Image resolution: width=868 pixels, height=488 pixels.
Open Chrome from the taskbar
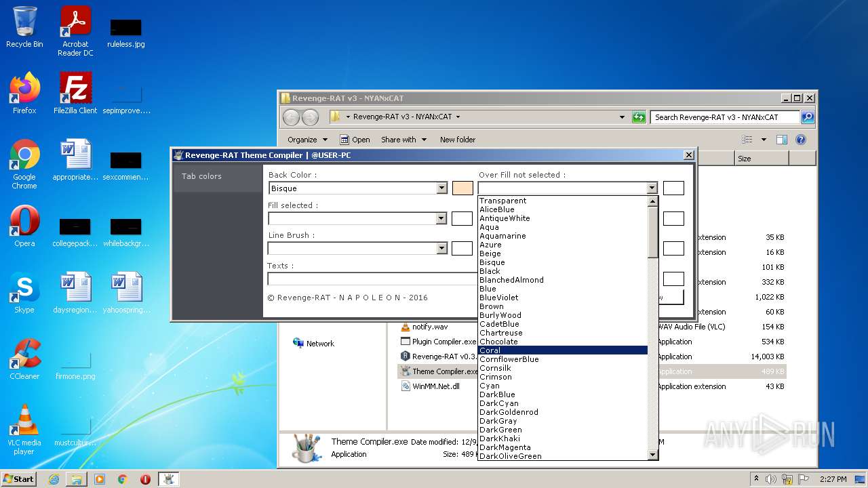point(123,479)
